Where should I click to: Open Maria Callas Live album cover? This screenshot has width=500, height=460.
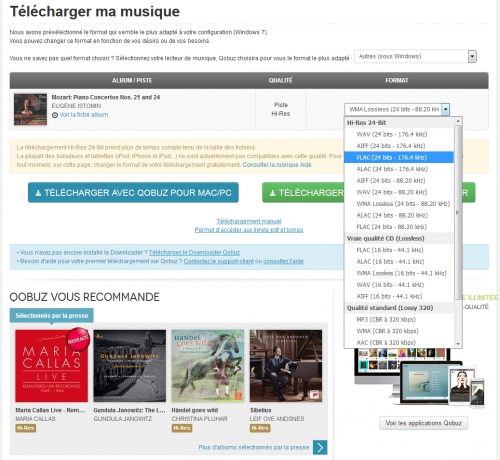click(x=52, y=366)
